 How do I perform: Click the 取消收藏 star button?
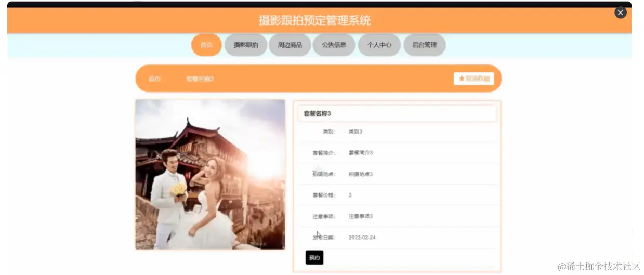474,78
